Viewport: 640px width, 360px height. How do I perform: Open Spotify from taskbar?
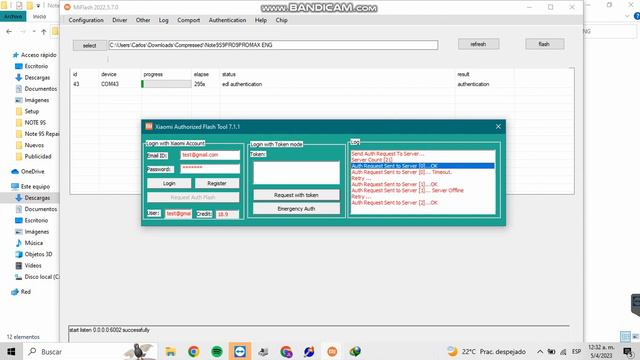click(x=217, y=351)
